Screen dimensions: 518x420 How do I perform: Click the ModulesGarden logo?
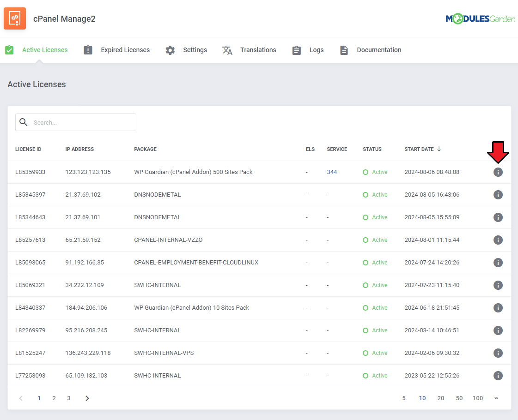pos(480,19)
